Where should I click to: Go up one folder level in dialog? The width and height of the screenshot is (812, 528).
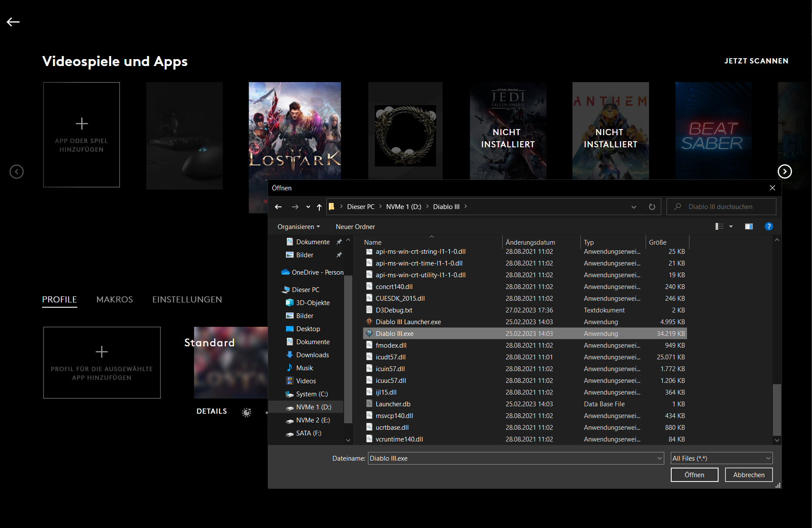coord(319,207)
